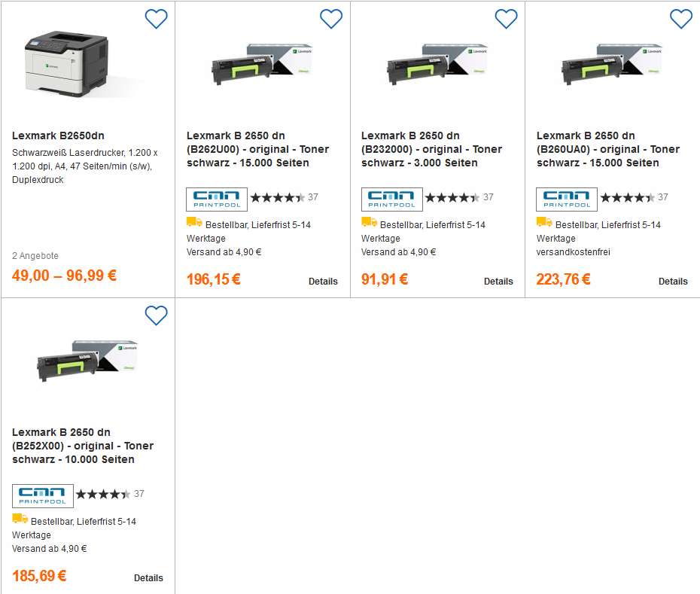
Task: Add B232000 toner to favorites via heart
Action: click(x=506, y=19)
